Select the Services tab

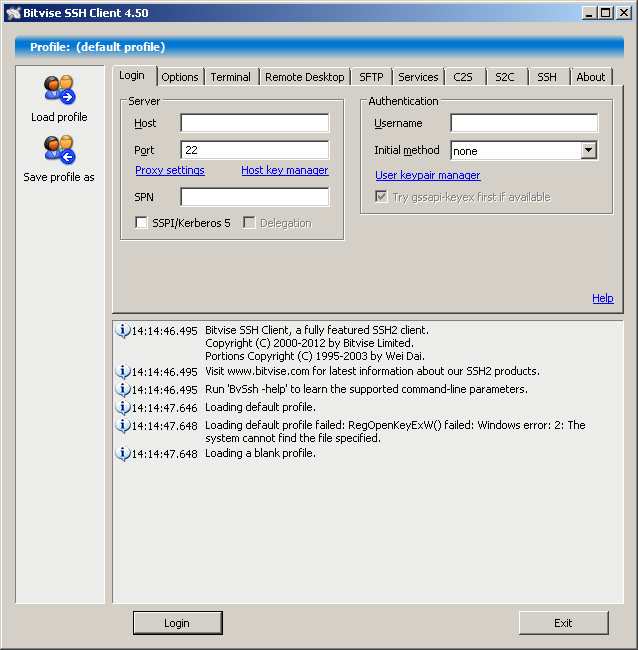pos(418,77)
